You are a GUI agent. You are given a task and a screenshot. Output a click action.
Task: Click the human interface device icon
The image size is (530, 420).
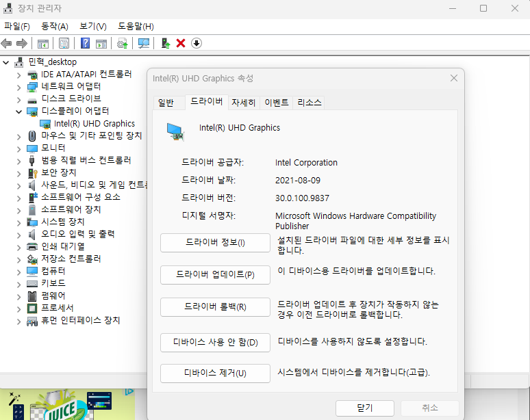tap(32, 321)
